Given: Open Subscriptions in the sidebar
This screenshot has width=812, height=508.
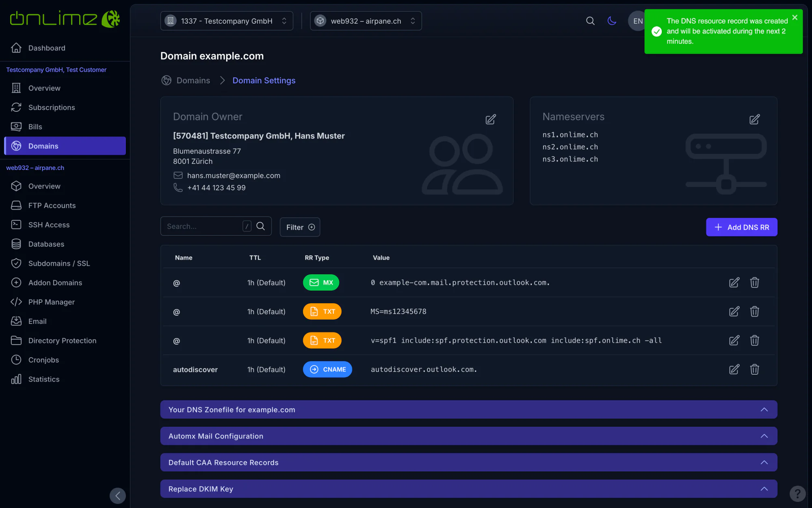Looking at the screenshot, I should tap(65, 107).
